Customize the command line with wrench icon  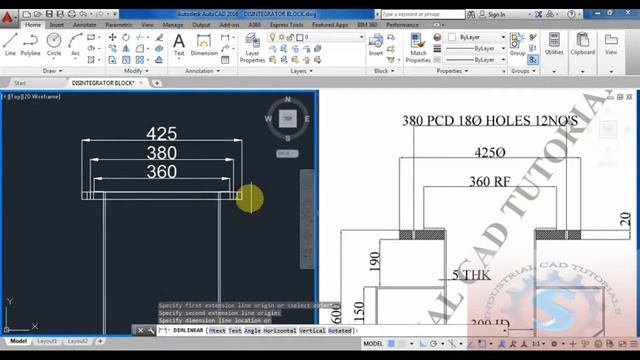click(151, 331)
